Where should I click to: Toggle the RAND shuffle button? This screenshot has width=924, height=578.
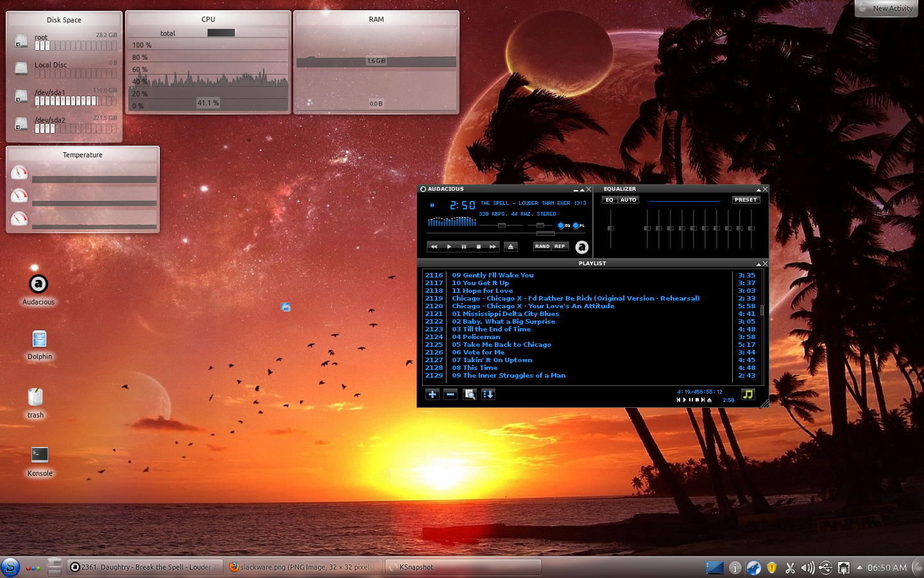point(542,247)
